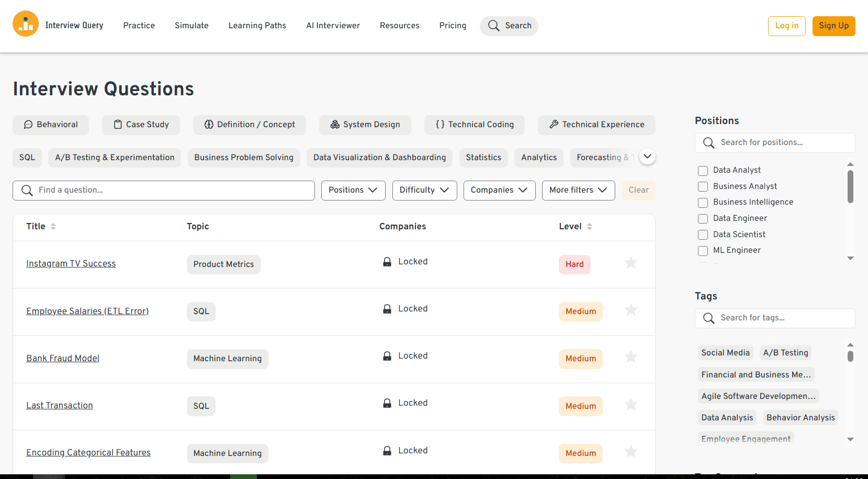Screen dimensions: 868x479
Task: Open the Difficulty filter dropdown
Action: (424, 190)
